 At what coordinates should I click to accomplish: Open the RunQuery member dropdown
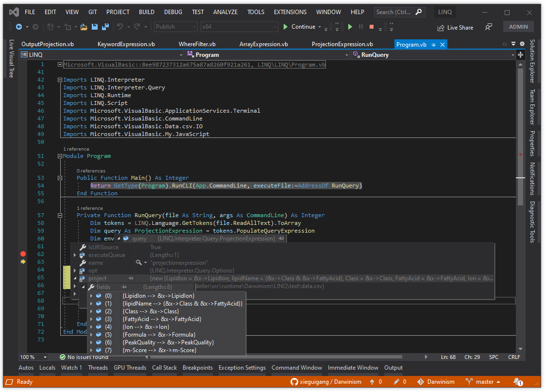click(513, 55)
